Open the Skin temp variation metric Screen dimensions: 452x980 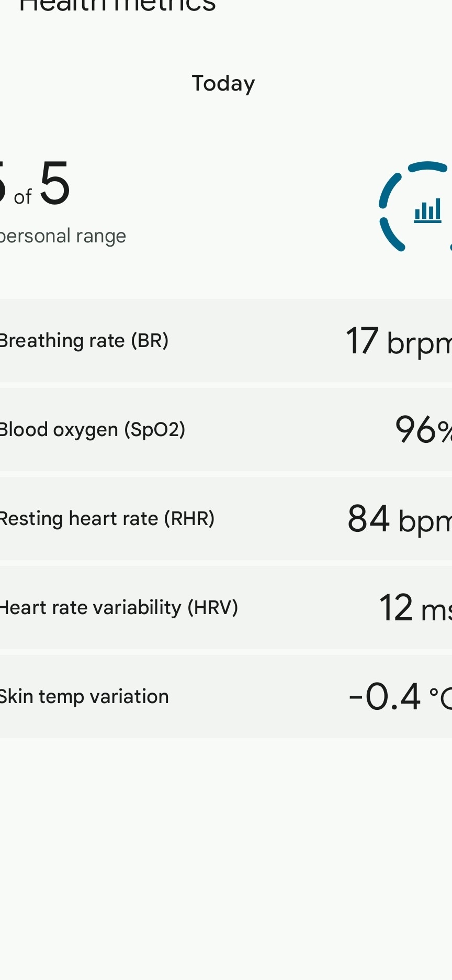click(84, 696)
